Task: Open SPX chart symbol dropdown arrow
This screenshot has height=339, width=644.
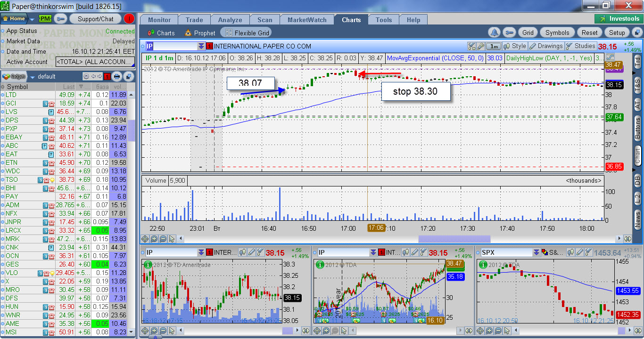Action: [537, 252]
